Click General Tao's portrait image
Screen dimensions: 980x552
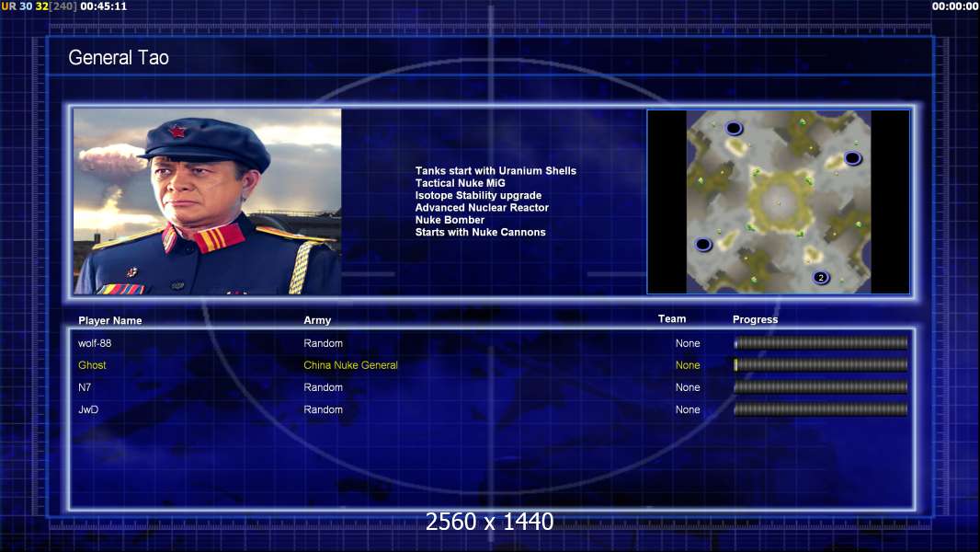tap(208, 201)
